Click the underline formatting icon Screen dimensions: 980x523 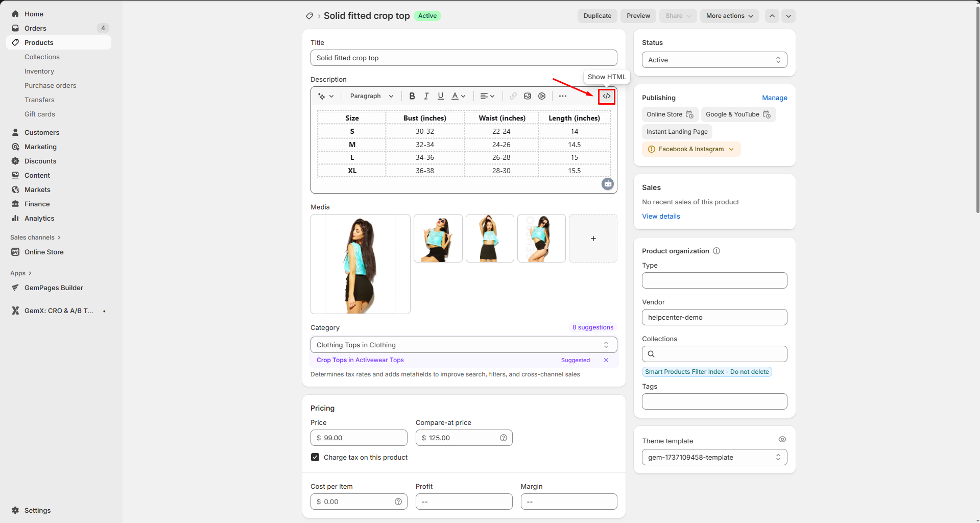pos(440,96)
